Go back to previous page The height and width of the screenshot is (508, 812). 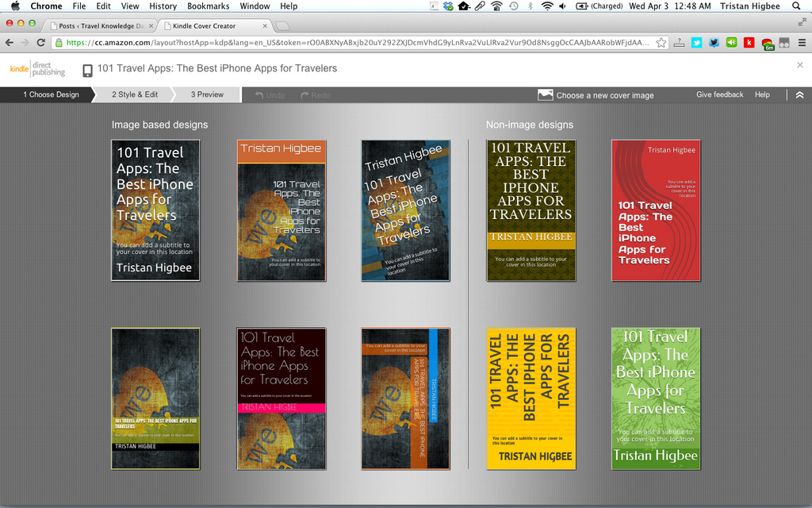[x=10, y=43]
